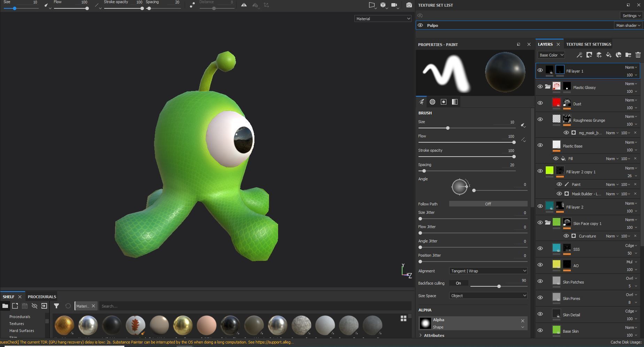Screen dimensions: 644x347
Task: Collapse the Skin Face copy 1 folder
Action: point(547,222)
